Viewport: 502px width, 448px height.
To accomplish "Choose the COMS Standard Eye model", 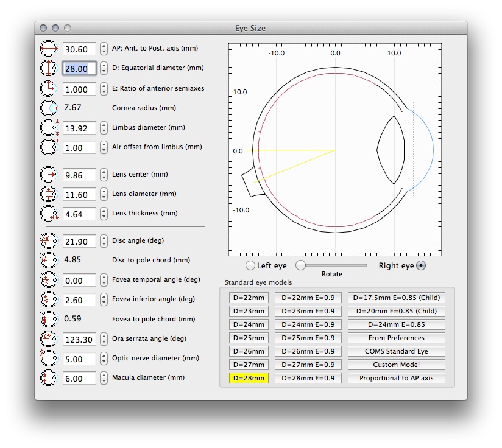I will pyautogui.click(x=396, y=351).
